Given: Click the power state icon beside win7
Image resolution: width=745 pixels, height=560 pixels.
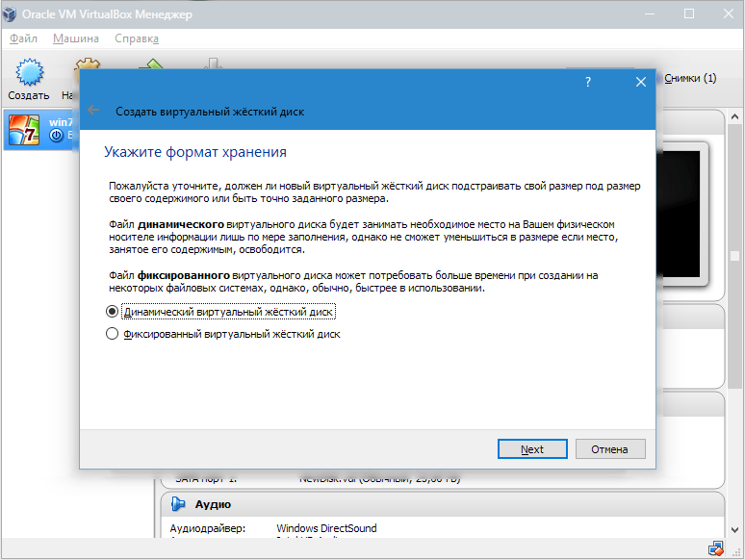Looking at the screenshot, I should 56,137.
